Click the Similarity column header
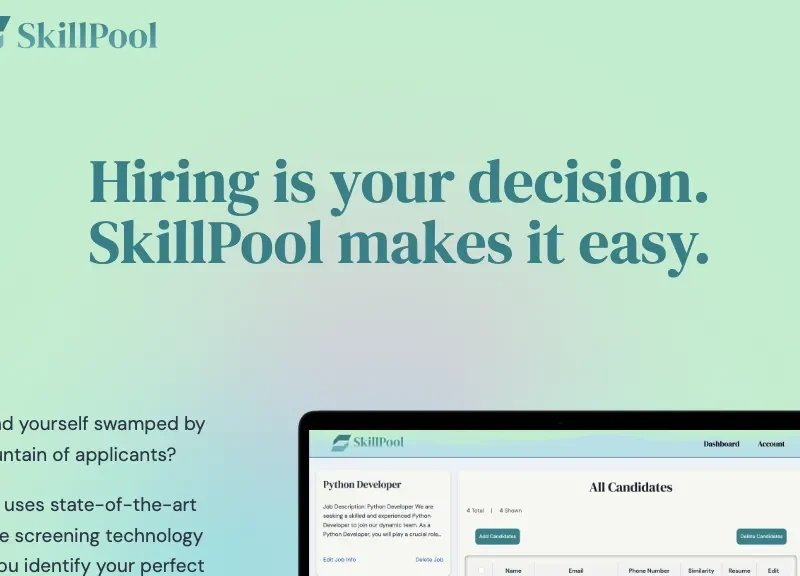Screen dimensions: 800x576 (x=701, y=571)
